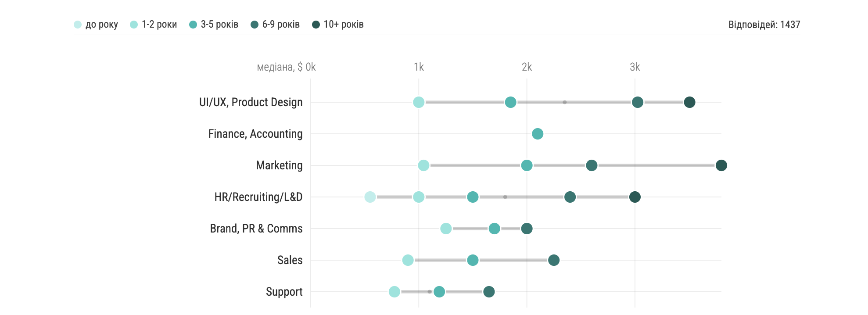Toggle the '10+ років' legend item

[x=338, y=25]
